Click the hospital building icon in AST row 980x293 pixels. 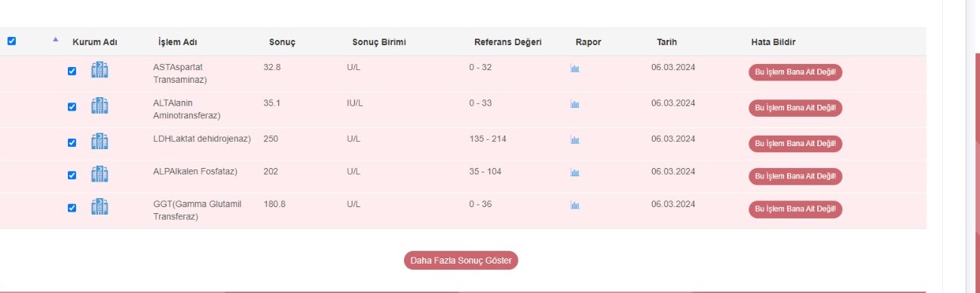tap(100, 70)
